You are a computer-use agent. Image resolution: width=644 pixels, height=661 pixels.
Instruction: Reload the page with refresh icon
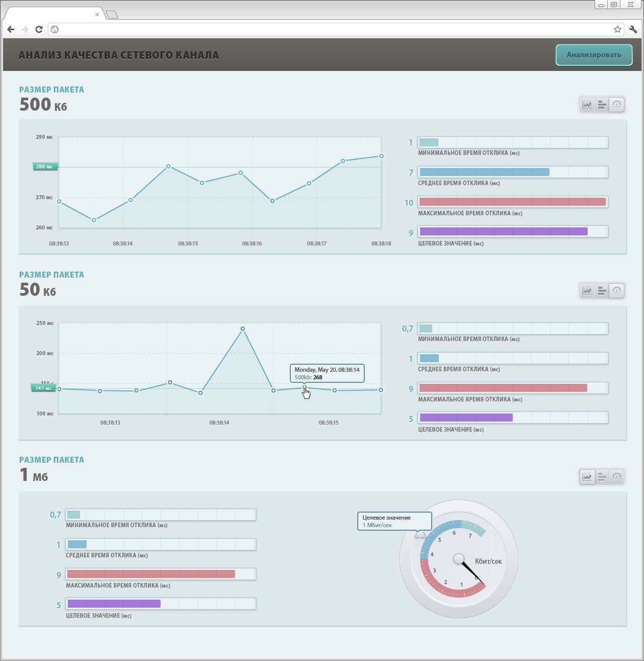click(39, 29)
